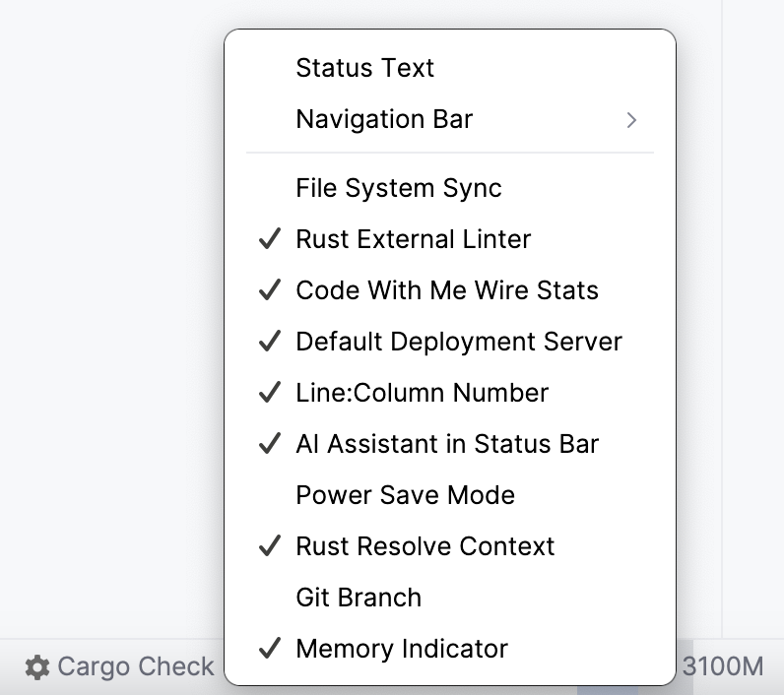784x695 pixels.
Task: Choose File System Sync from the menu
Action: coord(399,188)
